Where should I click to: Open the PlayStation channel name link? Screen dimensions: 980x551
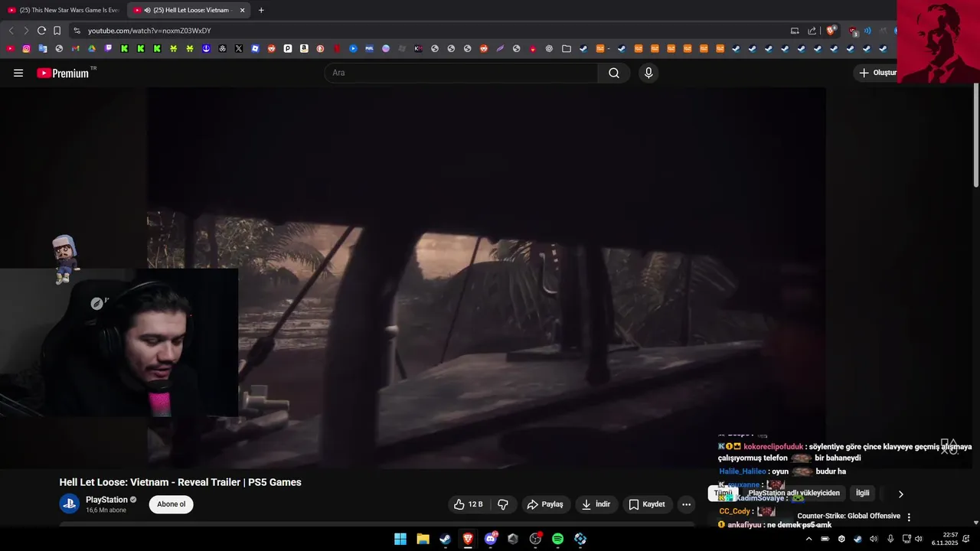coord(106,500)
